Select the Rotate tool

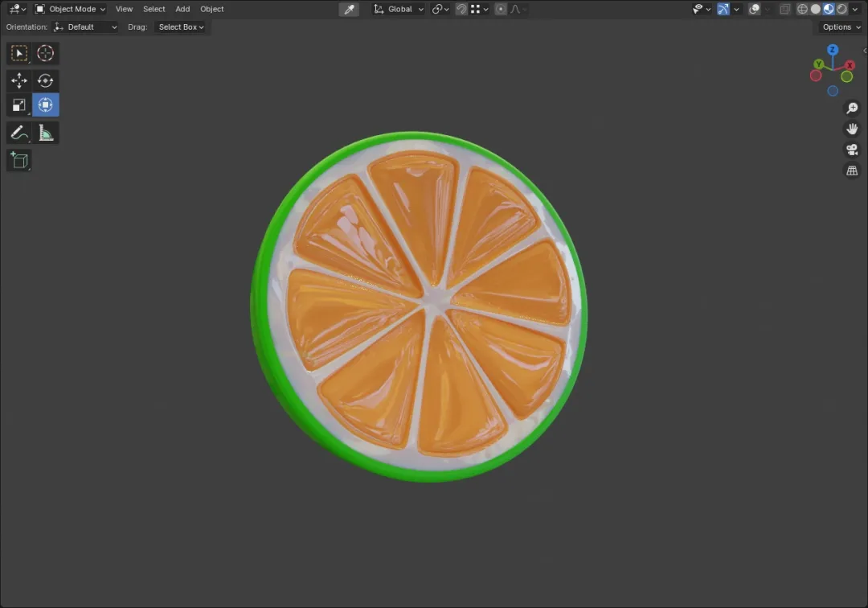click(x=45, y=81)
